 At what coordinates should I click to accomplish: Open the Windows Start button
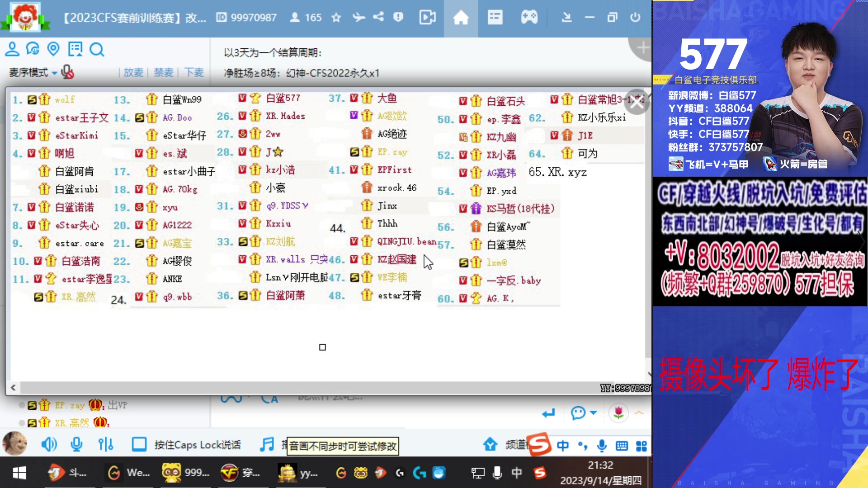[x=19, y=473]
